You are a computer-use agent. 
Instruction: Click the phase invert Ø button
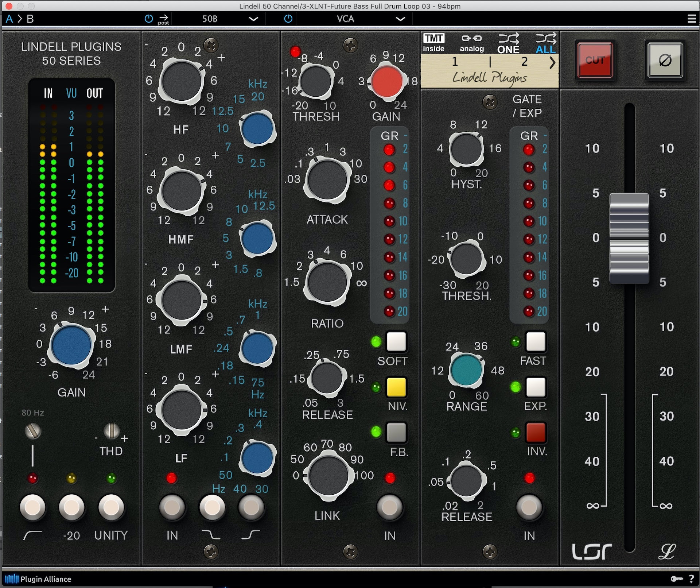665,60
